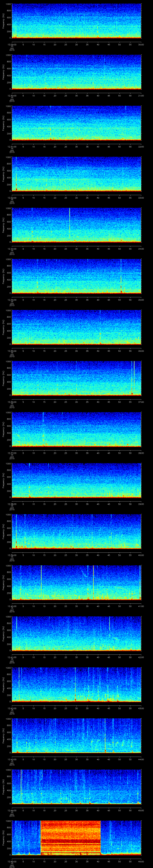The width and height of the screenshot is (153, 868).
Task: Click the '12:41:00' start time label
Action: 12,657
